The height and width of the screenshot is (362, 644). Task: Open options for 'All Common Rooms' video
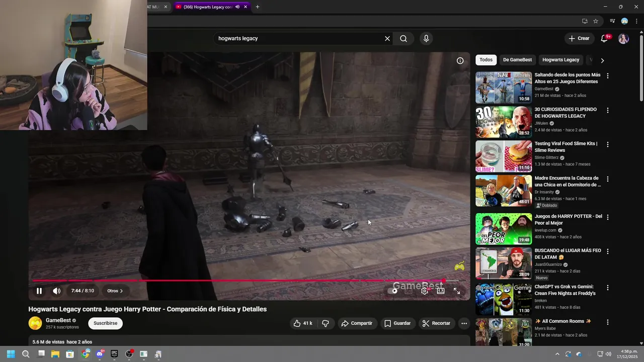pyautogui.click(x=608, y=322)
